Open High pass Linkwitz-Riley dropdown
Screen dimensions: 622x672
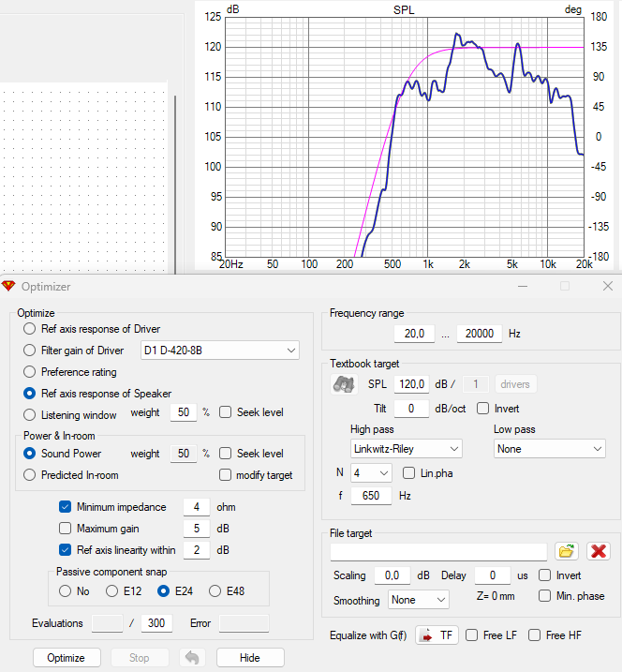pyautogui.click(x=407, y=449)
